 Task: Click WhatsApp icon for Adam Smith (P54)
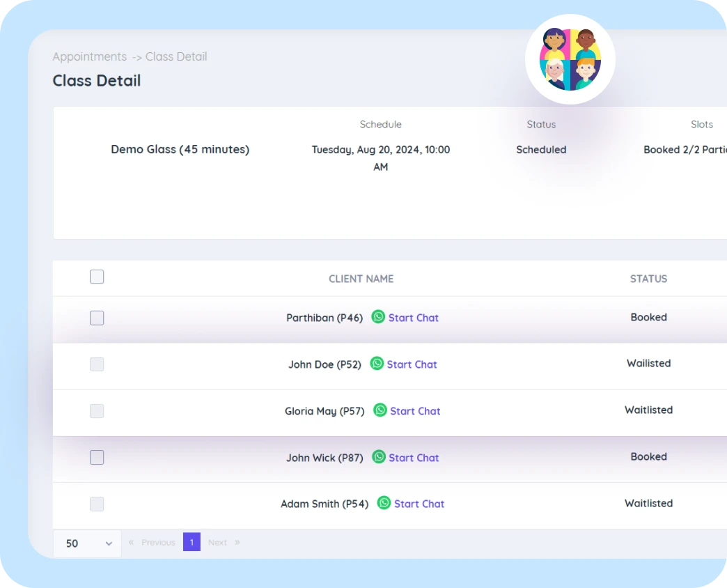pos(384,503)
